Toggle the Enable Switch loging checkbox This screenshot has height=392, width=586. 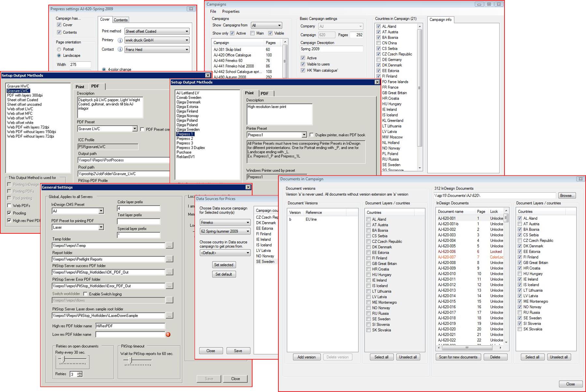(x=85, y=294)
